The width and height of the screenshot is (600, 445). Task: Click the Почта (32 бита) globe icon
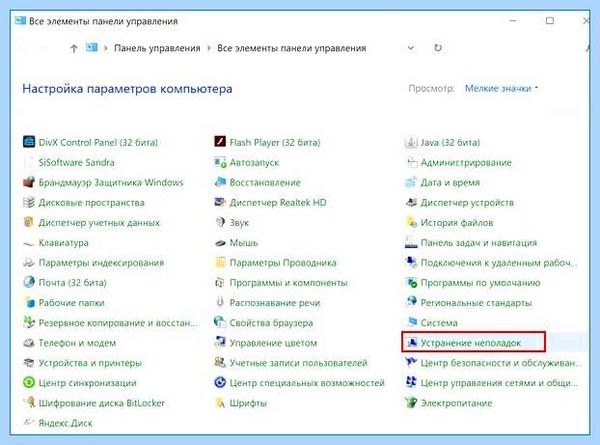(x=29, y=282)
